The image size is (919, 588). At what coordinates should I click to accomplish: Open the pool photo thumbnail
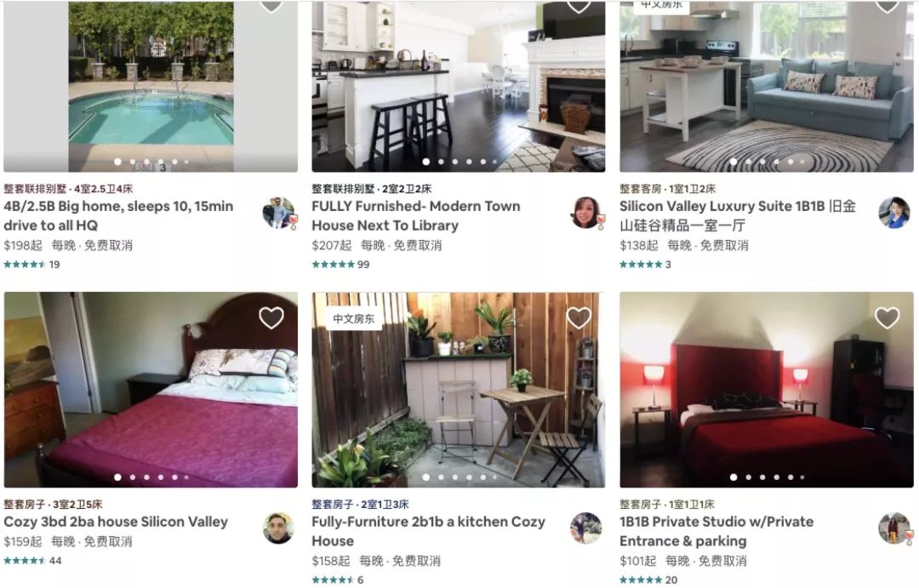151,86
